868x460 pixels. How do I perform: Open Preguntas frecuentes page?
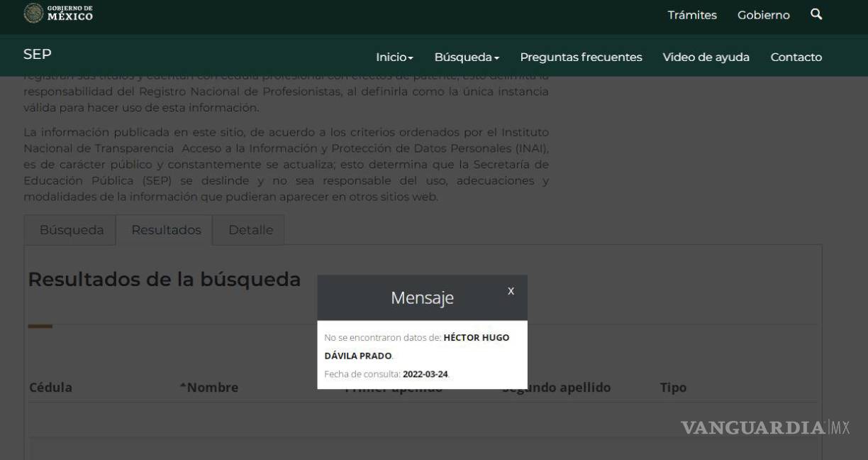pyautogui.click(x=581, y=57)
